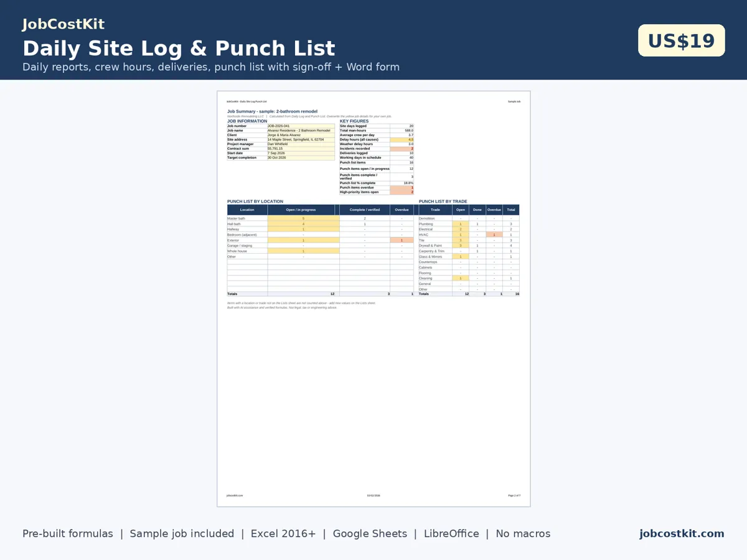
Task: Click the 'Complete / verified' column header
Action: (365, 210)
